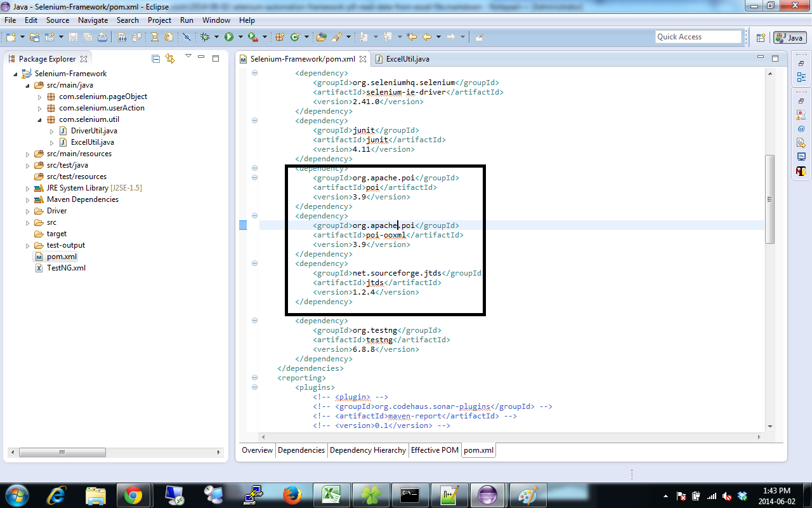Open the TestNG view from the right sidebar
The image size is (812, 508).
(801, 169)
